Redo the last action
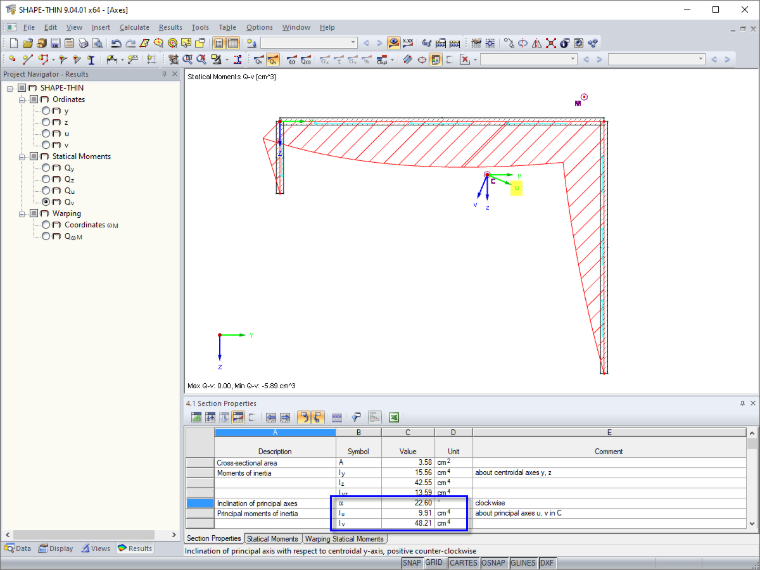 130,43
